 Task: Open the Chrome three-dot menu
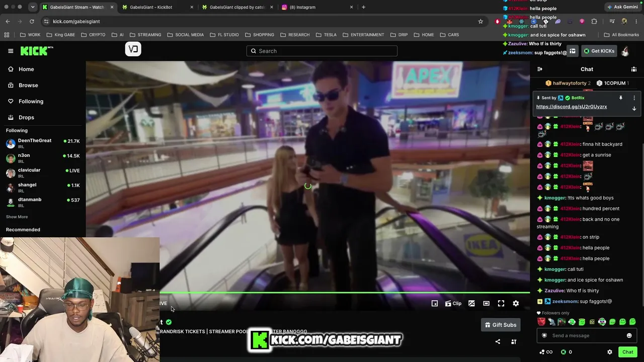pyautogui.click(x=636, y=21)
